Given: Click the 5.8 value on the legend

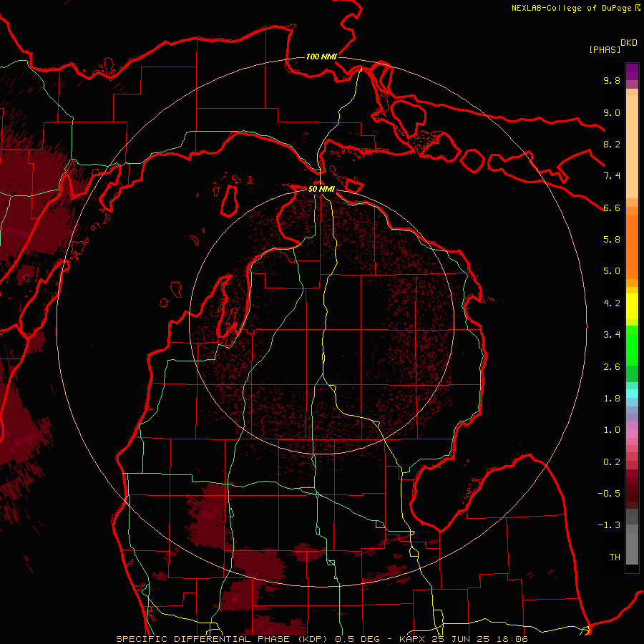Looking at the screenshot, I should tap(612, 240).
